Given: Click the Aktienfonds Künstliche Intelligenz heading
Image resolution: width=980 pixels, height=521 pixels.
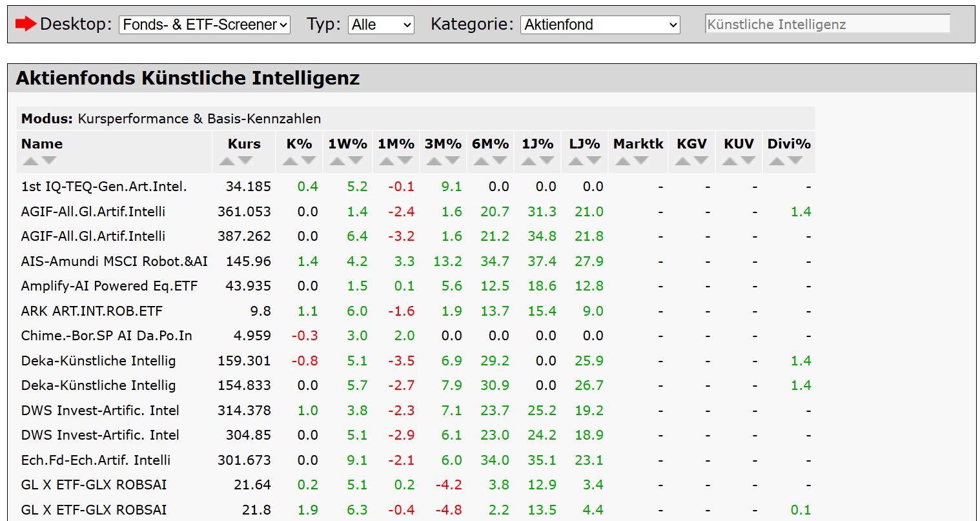Looking at the screenshot, I should coord(188,78).
